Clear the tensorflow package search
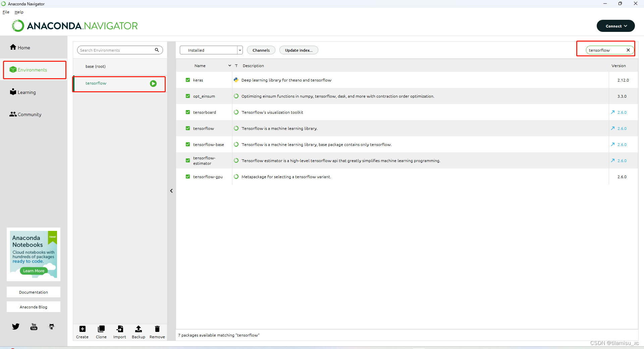The width and height of the screenshot is (644, 349). [628, 50]
